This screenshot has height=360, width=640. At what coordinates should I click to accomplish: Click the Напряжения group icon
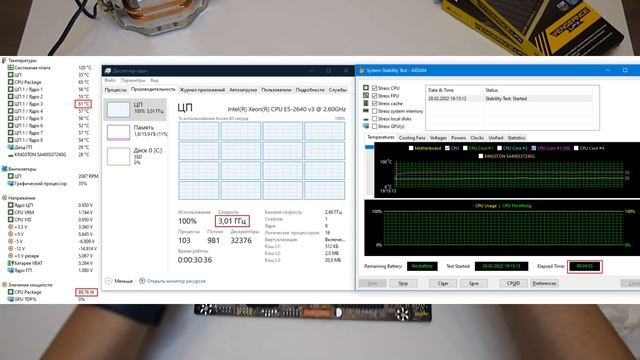click(4, 198)
